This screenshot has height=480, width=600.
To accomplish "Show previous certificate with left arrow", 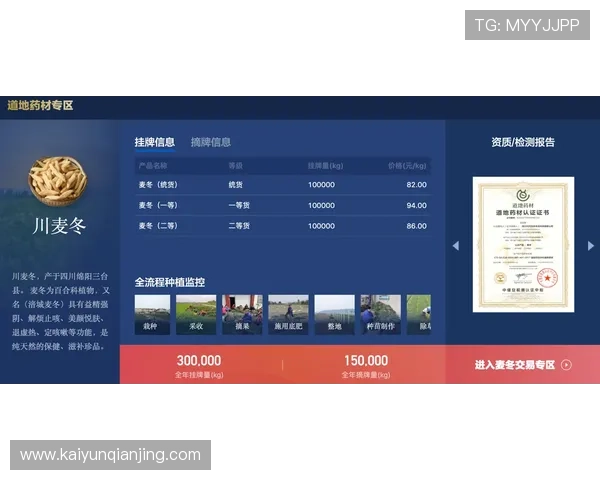I will tap(455, 246).
